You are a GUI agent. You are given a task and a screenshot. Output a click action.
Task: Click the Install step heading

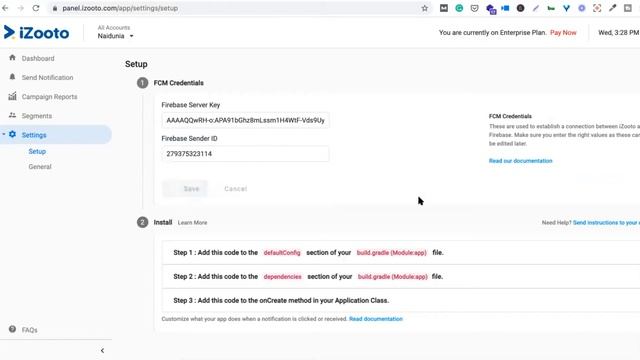click(x=162, y=222)
